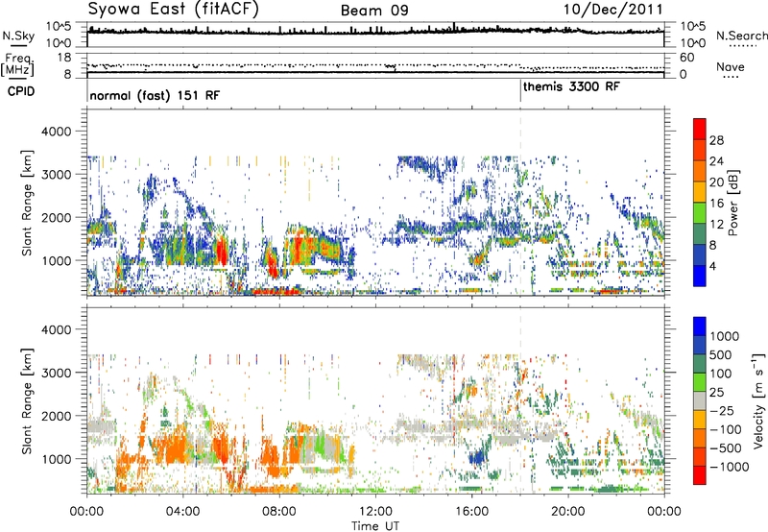Click the Velocity colorbar value 1000
Viewport: 768px width, 532px height.
pos(725,336)
